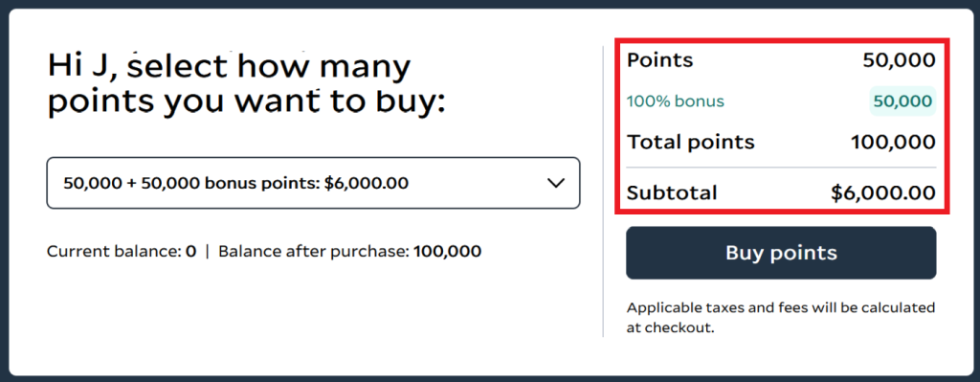Click the 'points you want to buy' heading line

coord(246,103)
